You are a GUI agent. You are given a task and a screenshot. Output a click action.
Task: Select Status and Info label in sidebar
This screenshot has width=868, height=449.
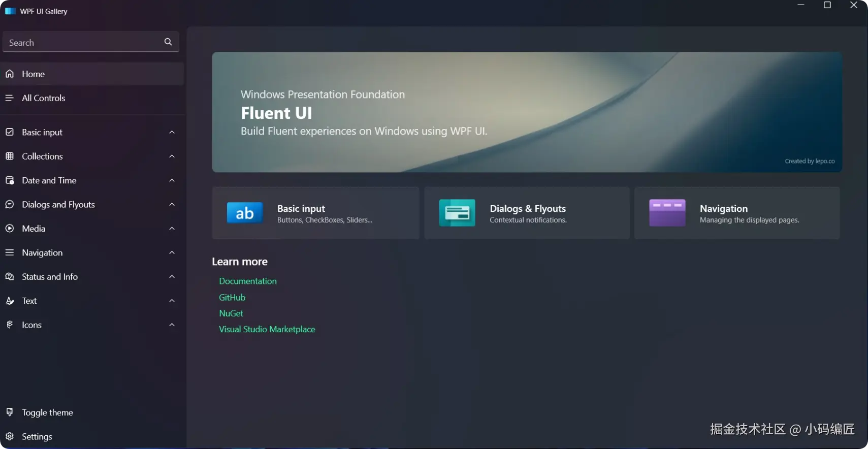(50, 276)
